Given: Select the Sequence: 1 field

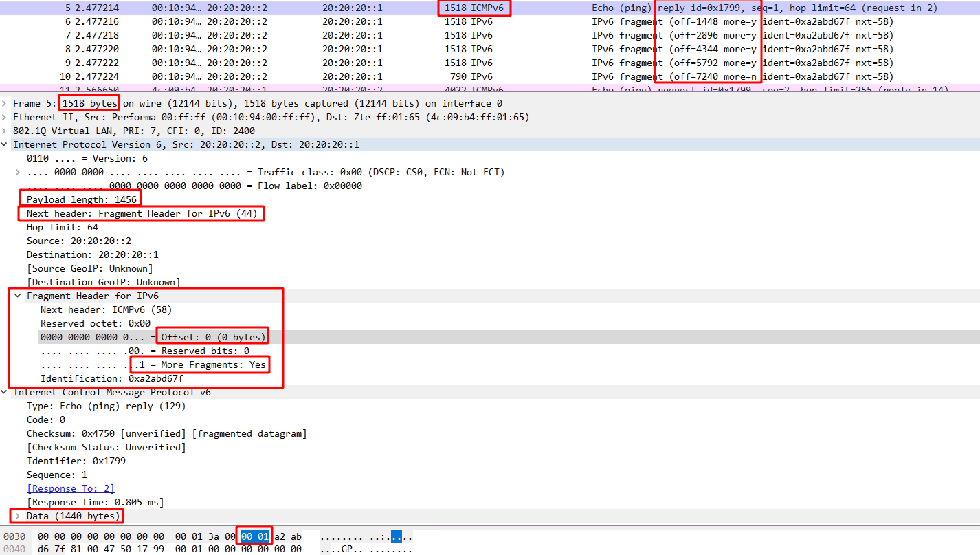Looking at the screenshot, I should point(57,475).
